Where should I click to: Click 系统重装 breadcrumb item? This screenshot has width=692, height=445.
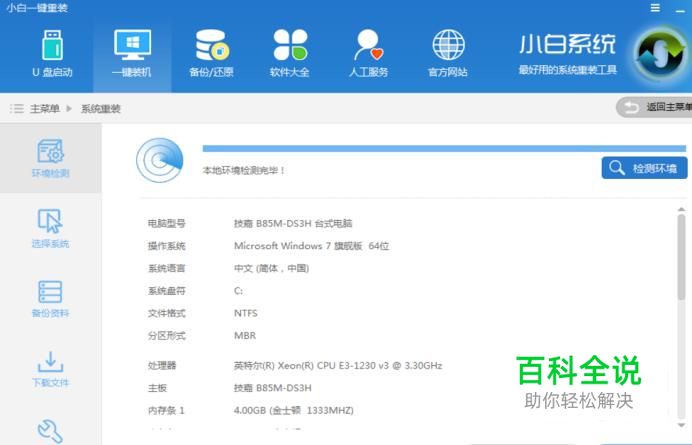[101, 109]
